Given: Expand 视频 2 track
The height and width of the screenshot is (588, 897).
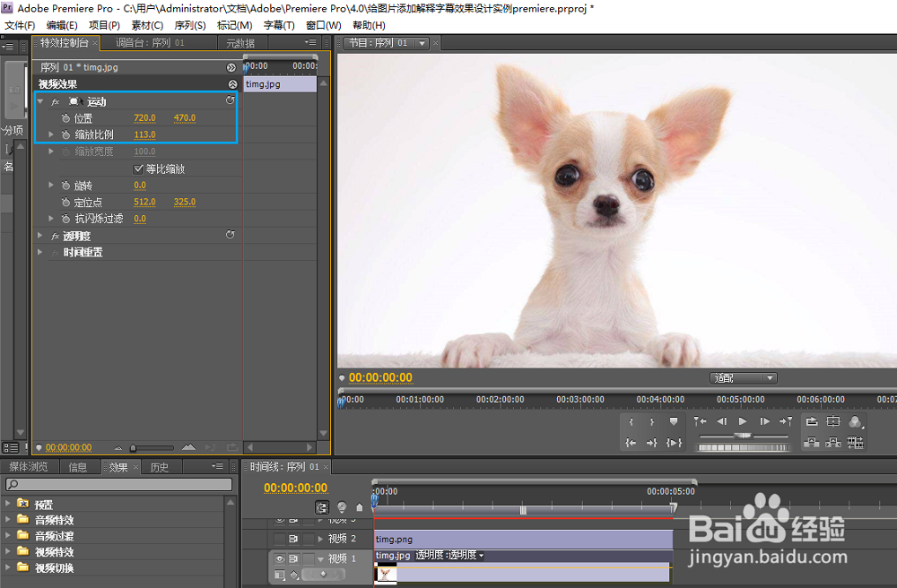Looking at the screenshot, I should click(x=321, y=539).
